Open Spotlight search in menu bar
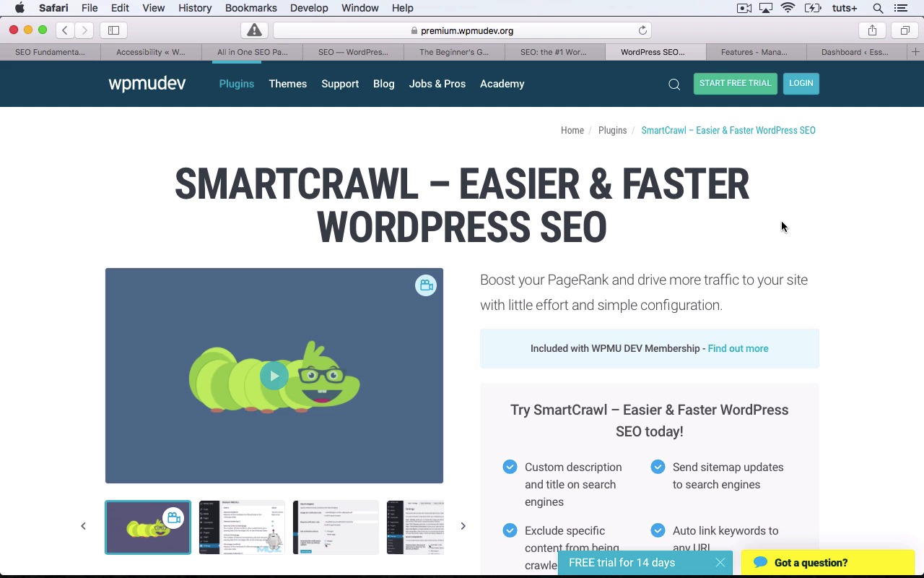This screenshot has width=924, height=578. (x=878, y=8)
